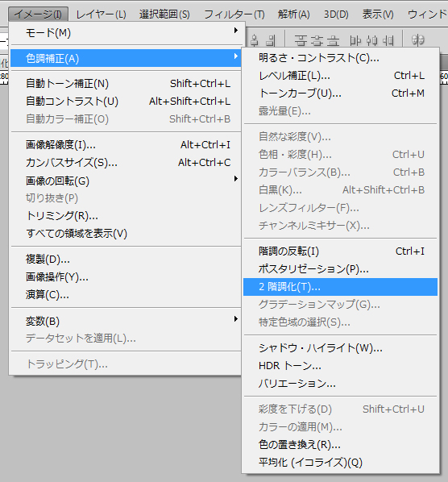Choose シャドウ・ハイライト(W) entry
The width and height of the screenshot is (448, 482).
pos(340,347)
